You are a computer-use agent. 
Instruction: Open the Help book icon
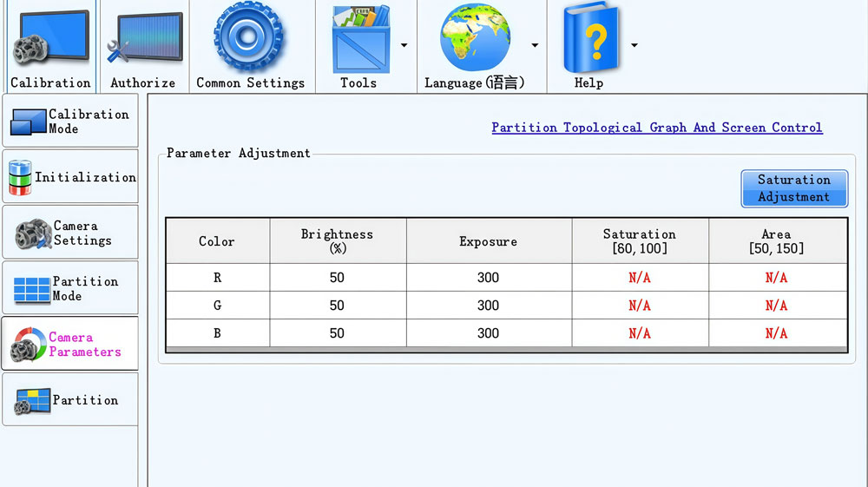(x=590, y=37)
